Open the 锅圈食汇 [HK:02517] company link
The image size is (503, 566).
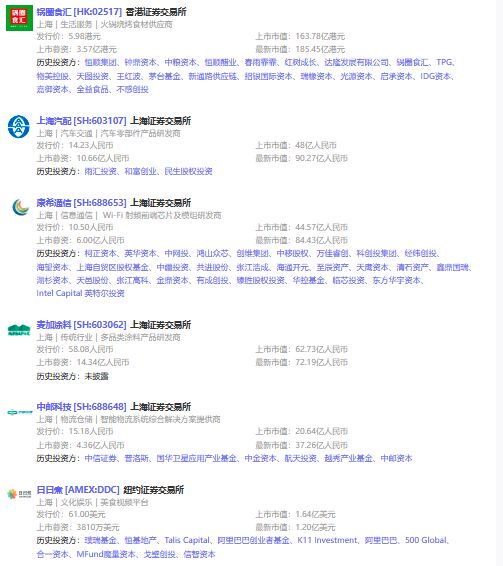point(79,12)
